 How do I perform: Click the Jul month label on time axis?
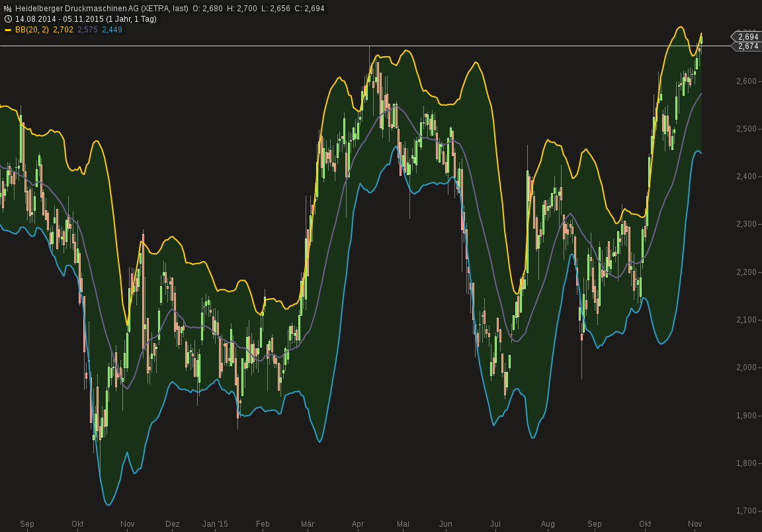click(495, 524)
